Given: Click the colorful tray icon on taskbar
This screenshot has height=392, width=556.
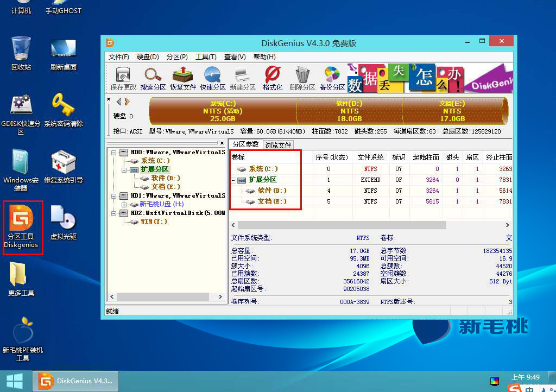Looking at the screenshot, I should [494, 381].
